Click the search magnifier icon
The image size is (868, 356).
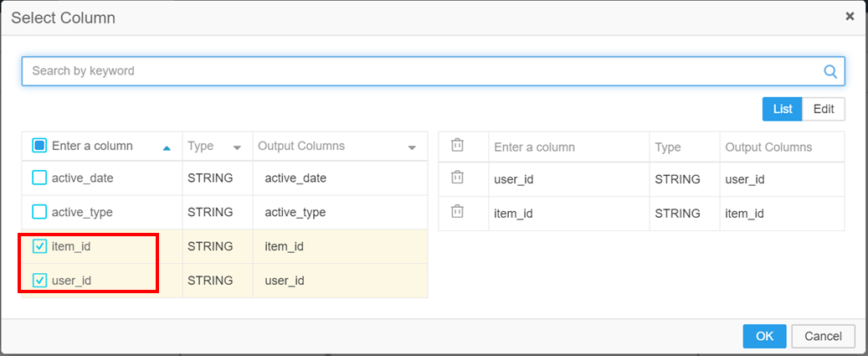point(830,71)
